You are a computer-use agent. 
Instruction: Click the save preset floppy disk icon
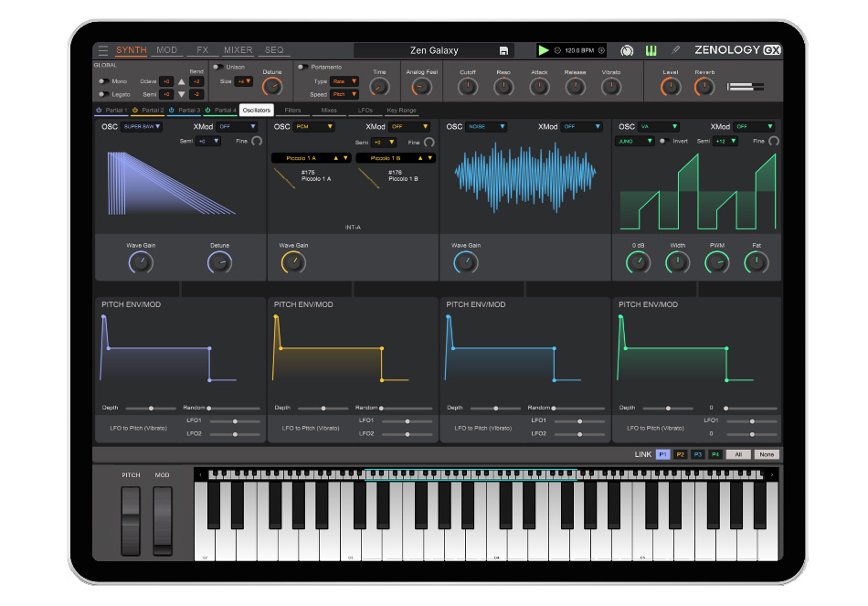point(503,50)
